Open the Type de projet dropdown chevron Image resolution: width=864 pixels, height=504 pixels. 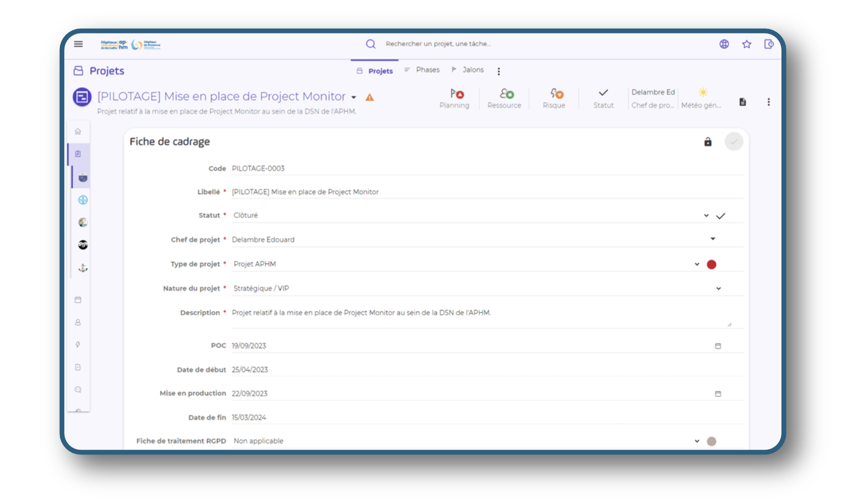pyautogui.click(x=697, y=264)
